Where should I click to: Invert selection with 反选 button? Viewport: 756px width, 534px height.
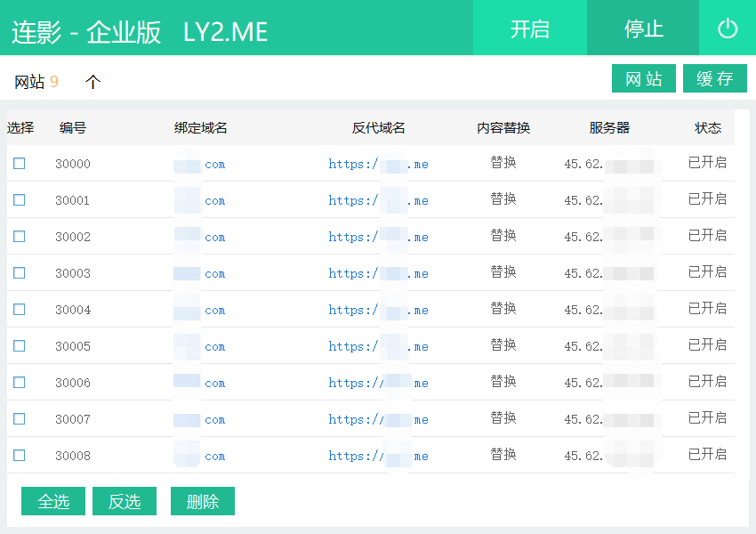tap(125, 501)
